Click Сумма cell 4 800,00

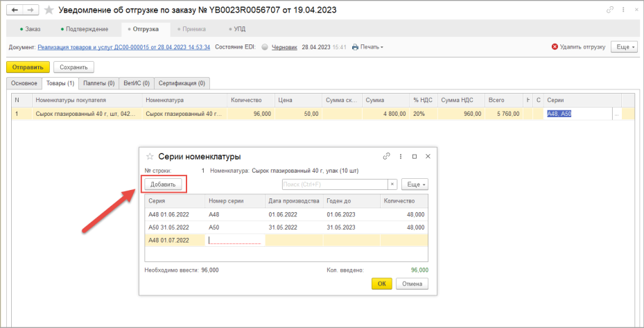(385, 114)
